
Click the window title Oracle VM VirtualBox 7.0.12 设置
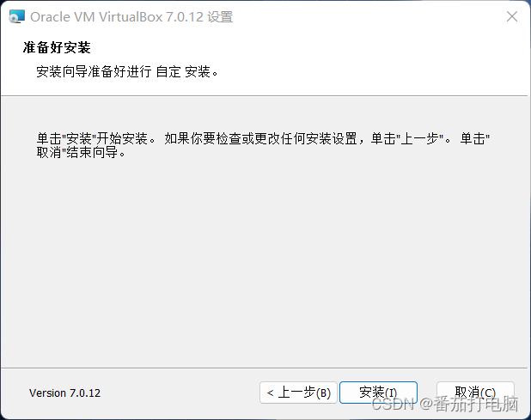131,17
